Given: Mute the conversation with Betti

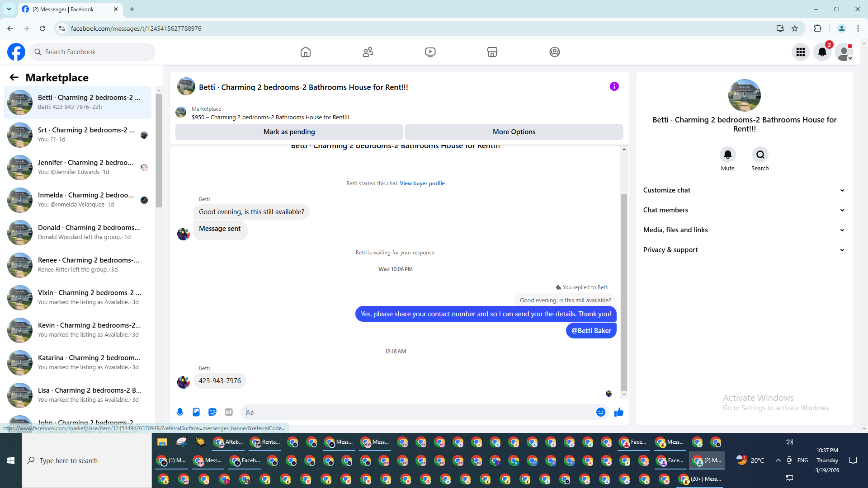Looking at the screenshot, I should click(727, 155).
